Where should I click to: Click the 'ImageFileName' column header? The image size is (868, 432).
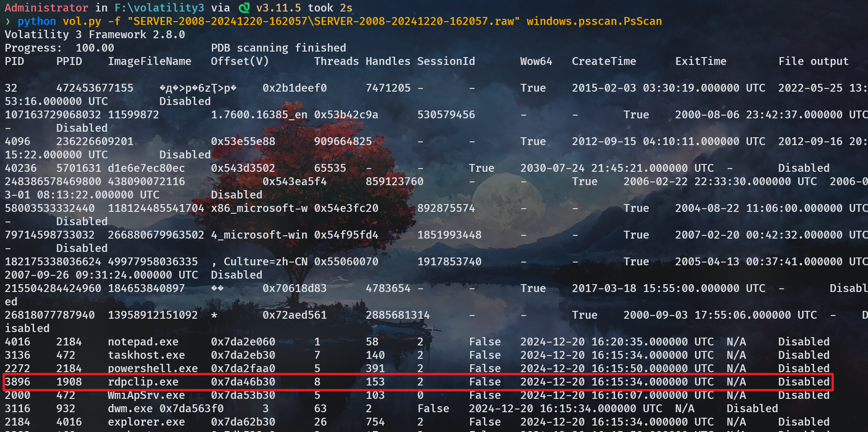pos(150,61)
